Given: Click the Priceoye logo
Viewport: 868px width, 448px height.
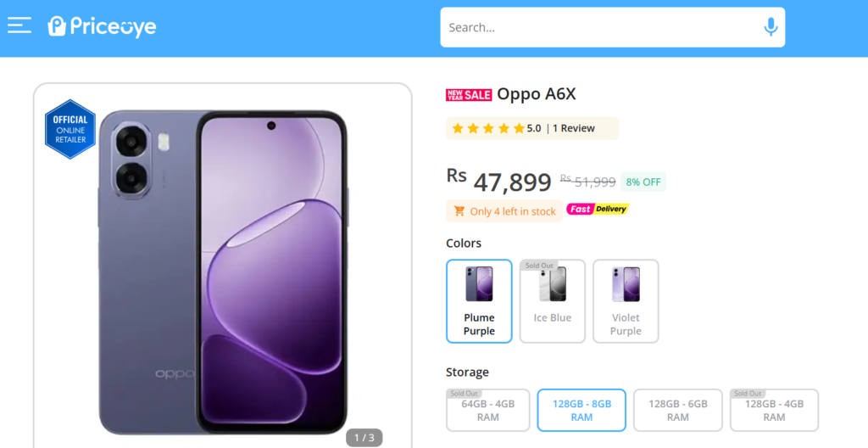Looking at the screenshot, I should (x=103, y=27).
